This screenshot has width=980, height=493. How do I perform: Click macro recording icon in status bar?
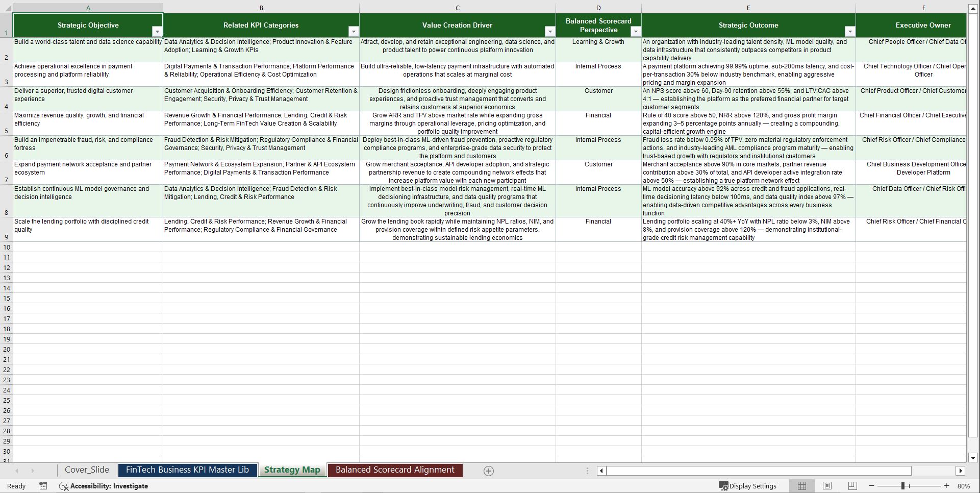click(x=43, y=486)
